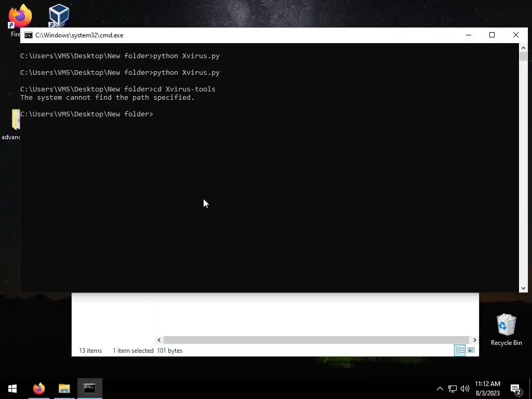This screenshot has width=532, height=399.
Task: Click the cmd window scroll down arrow
Action: [523, 288]
